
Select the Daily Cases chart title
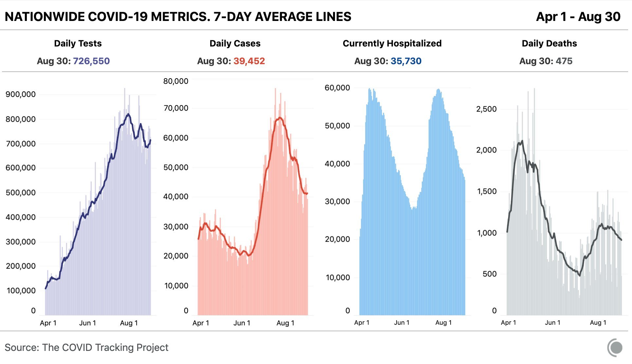pyautogui.click(x=235, y=44)
